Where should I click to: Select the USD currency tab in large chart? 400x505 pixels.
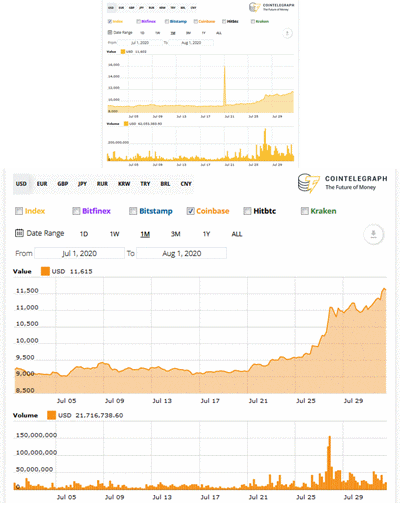[21, 184]
